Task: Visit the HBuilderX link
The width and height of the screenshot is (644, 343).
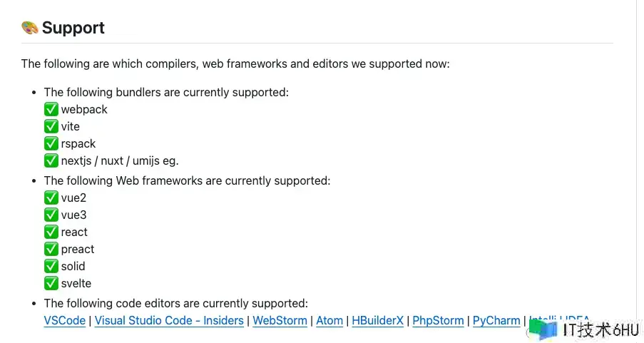Action: tap(378, 320)
